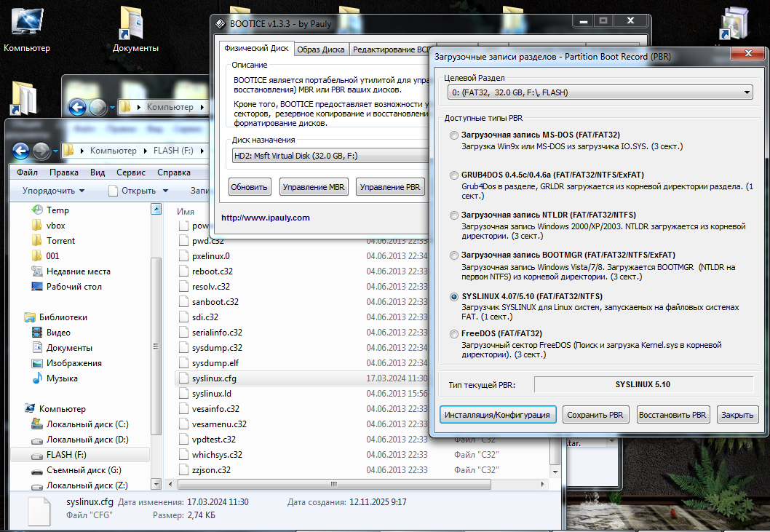This screenshot has width=770, height=532.
Task: Open FLASH (F:) drive in sidebar
Action: point(66,455)
